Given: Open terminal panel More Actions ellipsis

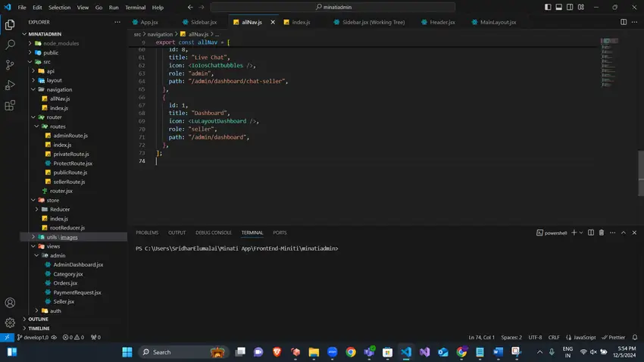Looking at the screenshot, I should pos(613,232).
